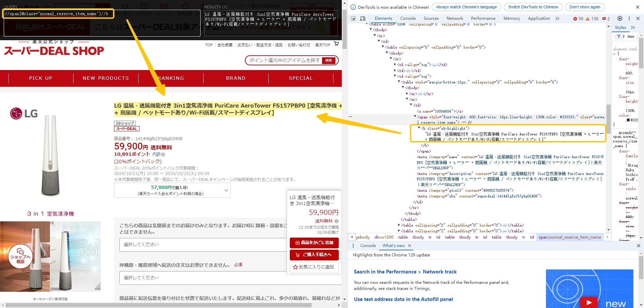
Task: Close the DevTools bottom drawer
Action: tap(638, 246)
